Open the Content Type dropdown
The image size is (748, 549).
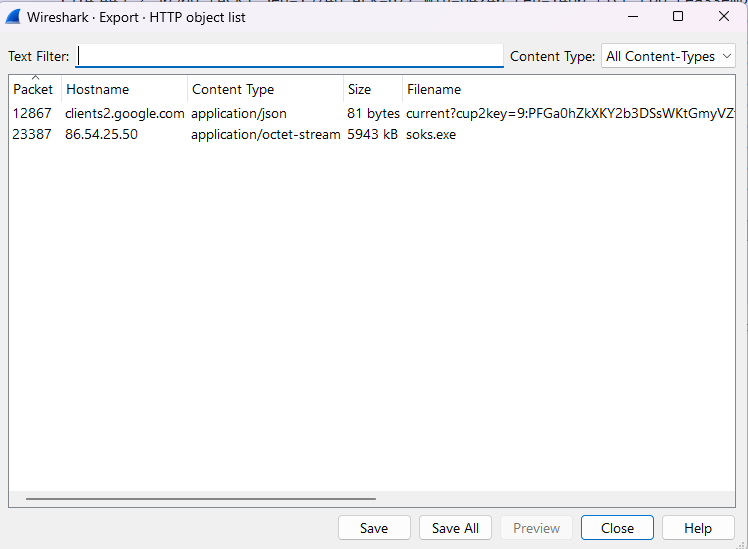click(x=668, y=56)
